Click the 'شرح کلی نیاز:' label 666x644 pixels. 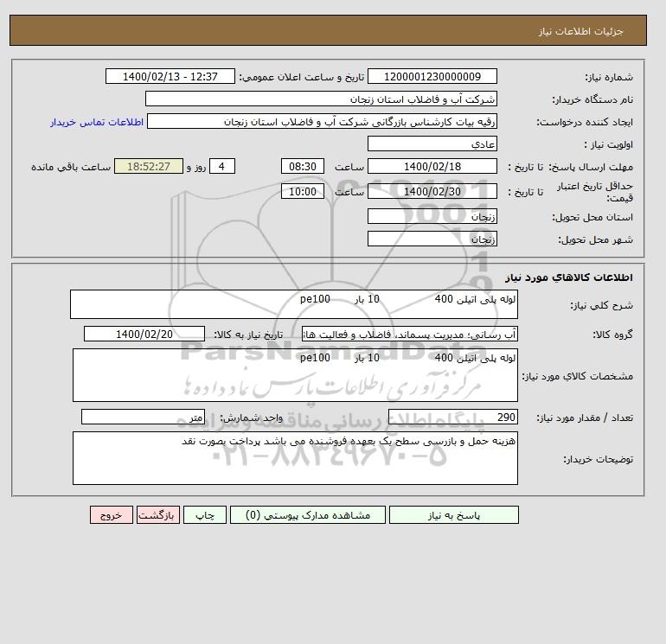pos(601,305)
